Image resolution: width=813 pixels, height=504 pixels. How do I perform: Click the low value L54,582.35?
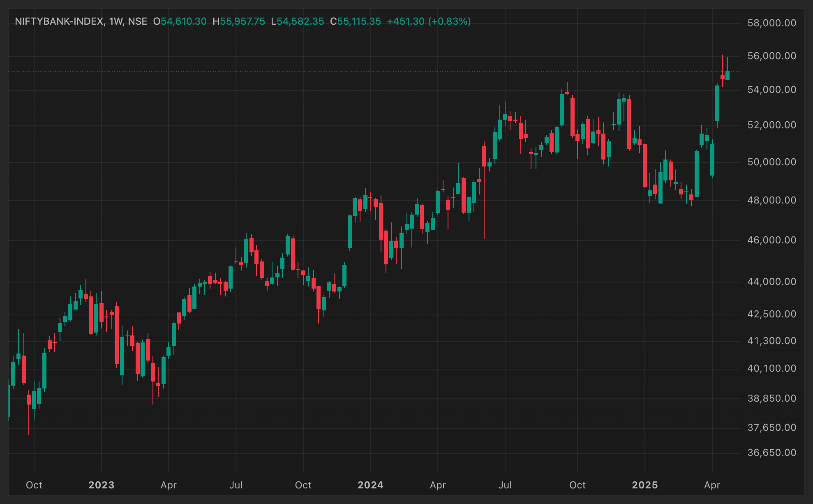pos(298,21)
